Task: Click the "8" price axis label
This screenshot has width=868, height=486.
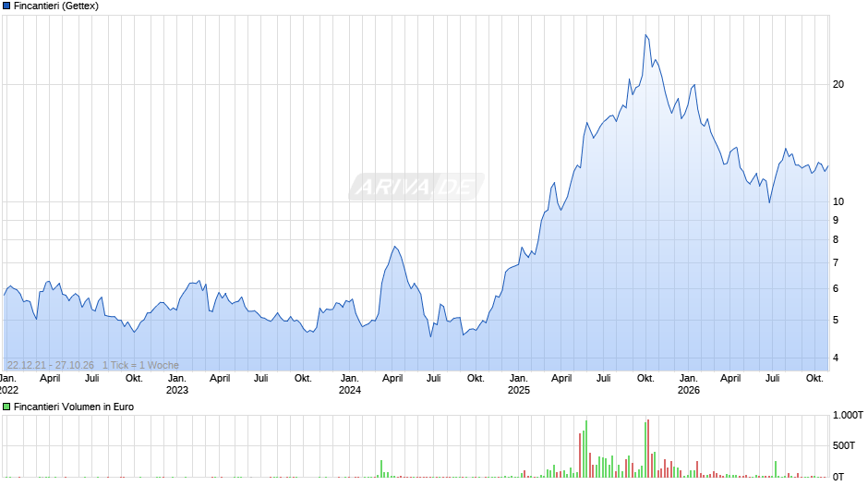Action: click(x=836, y=239)
